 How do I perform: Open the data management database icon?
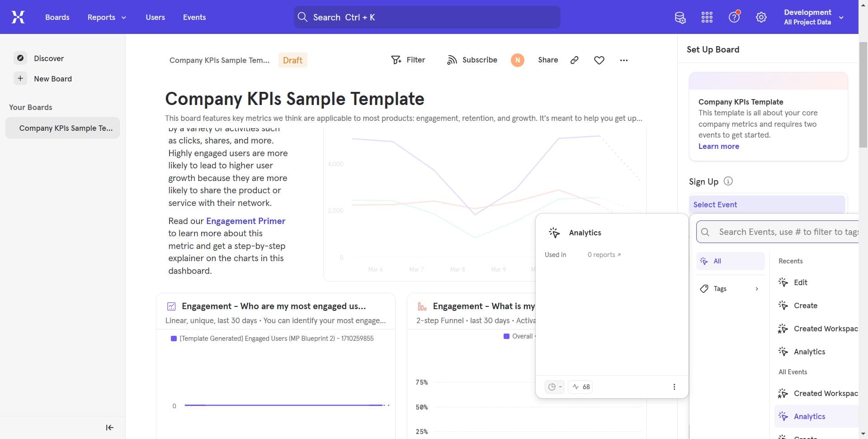click(x=680, y=18)
